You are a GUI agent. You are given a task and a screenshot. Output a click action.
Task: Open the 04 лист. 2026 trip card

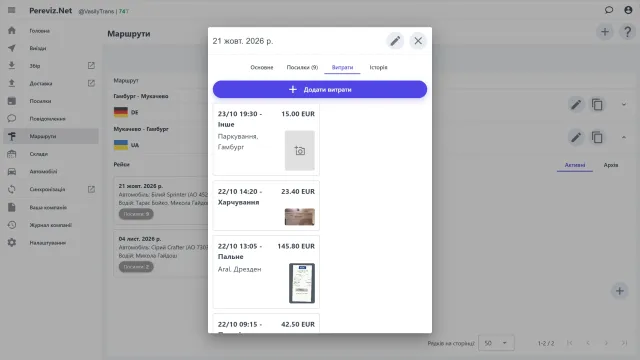coord(161,253)
